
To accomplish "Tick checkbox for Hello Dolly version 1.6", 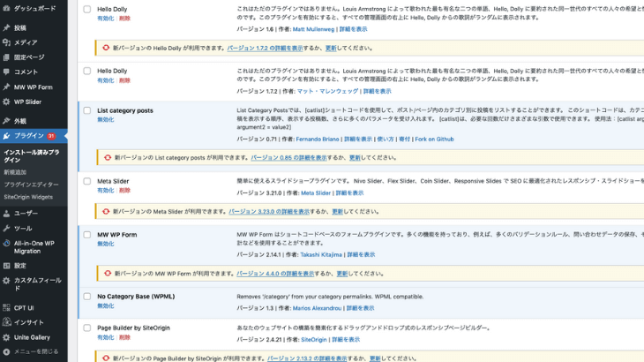I will (87, 9).
